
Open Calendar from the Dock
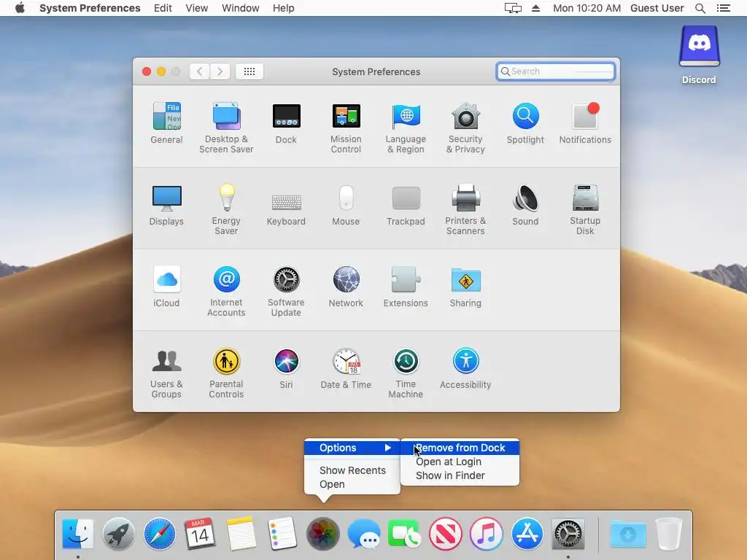pyautogui.click(x=200, y=534)
